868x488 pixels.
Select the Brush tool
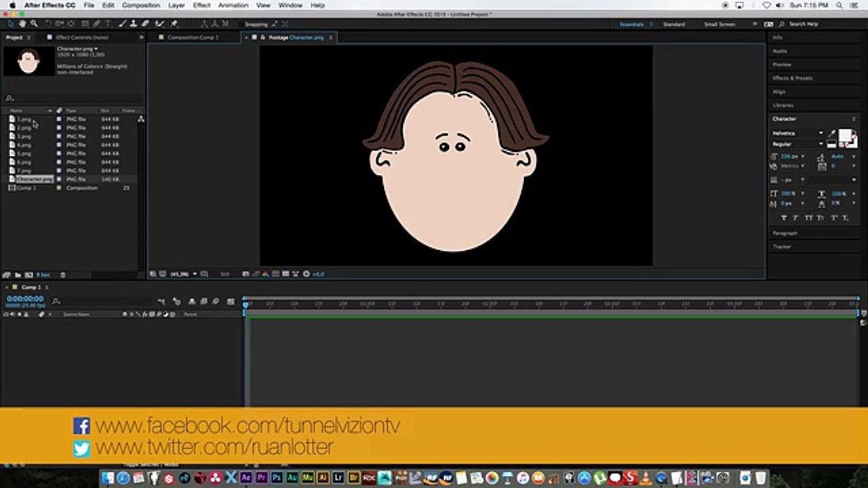(123, 24)
